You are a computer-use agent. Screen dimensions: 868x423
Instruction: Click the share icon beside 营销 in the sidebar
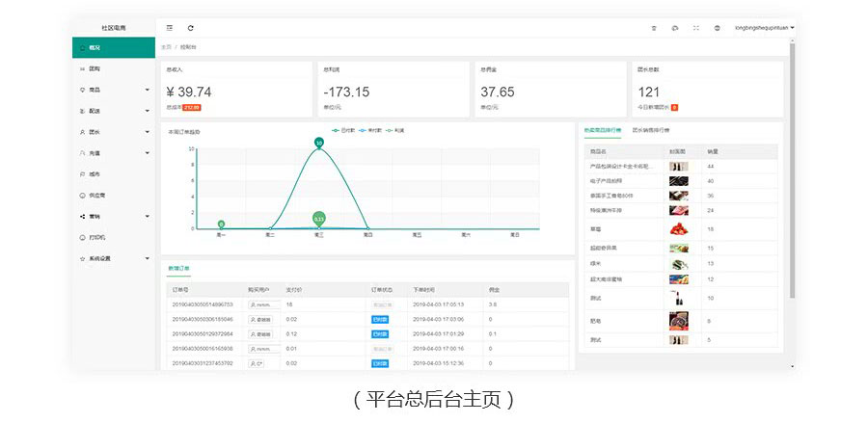[x=83, y=216]
